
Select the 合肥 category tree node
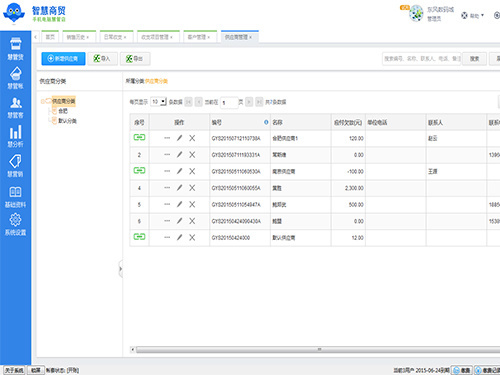click(63, 111)
